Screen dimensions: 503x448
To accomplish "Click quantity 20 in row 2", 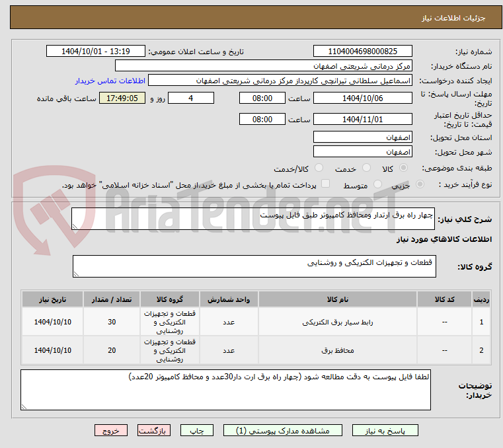I will tap(112, 350).
